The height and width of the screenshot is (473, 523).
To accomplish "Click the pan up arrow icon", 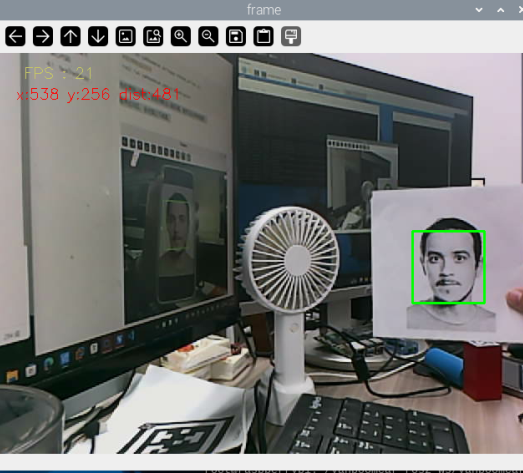I will click(x=70, y=36).
